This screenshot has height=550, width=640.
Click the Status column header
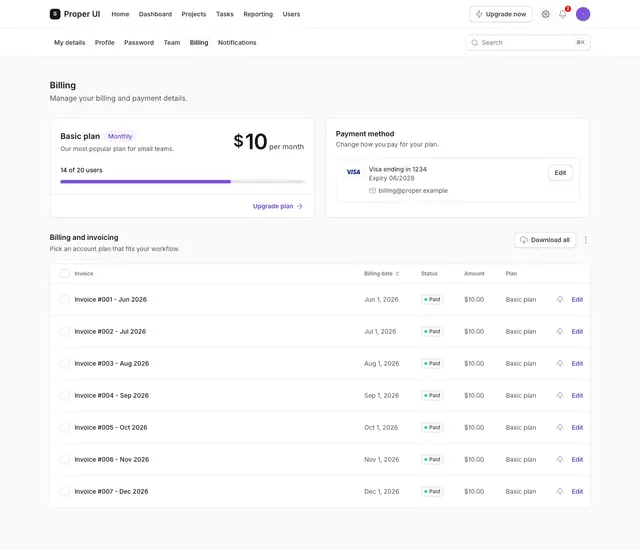pos(429,273)
